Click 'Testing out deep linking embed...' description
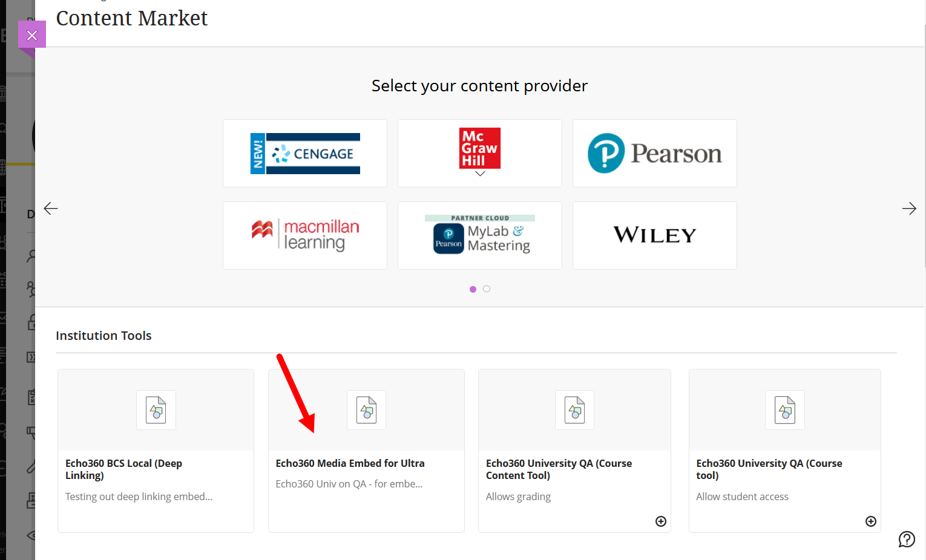Image resolution: width=926 pixels, height=560 pixels. 139,497
